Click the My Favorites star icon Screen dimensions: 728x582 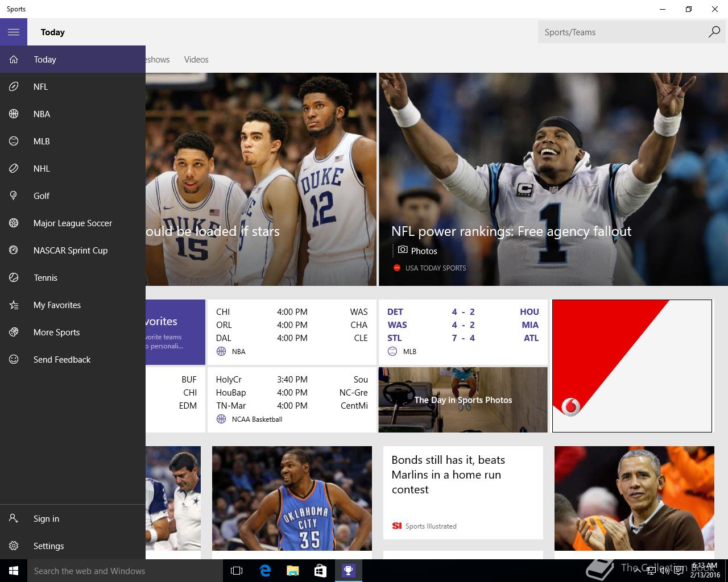tap(14, 305)
